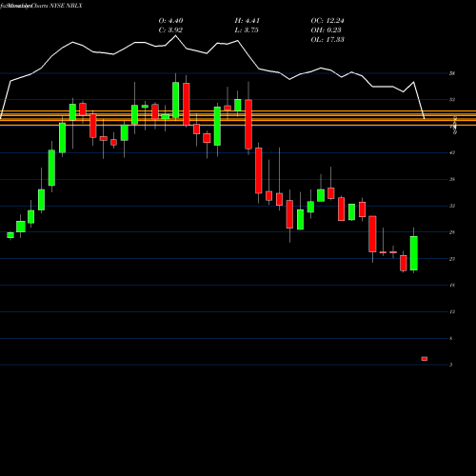Select the tiny red candle near price 3

coord(425,359)
